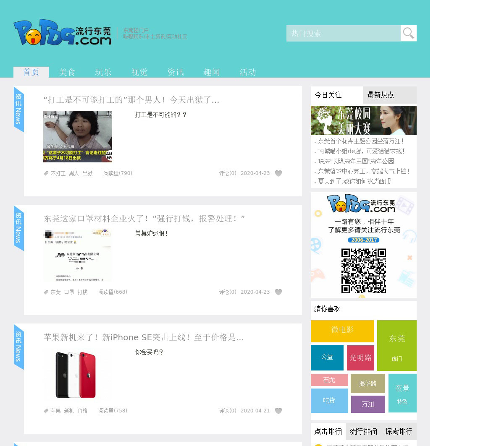Click the green 东莞 虎门 tile

click(x=397, y=345)
